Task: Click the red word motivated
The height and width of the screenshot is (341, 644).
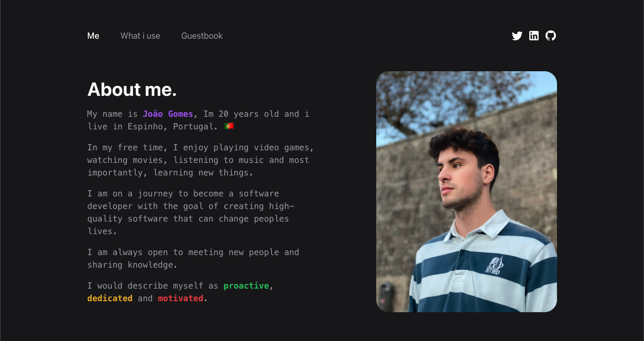Action: (181, 298)
